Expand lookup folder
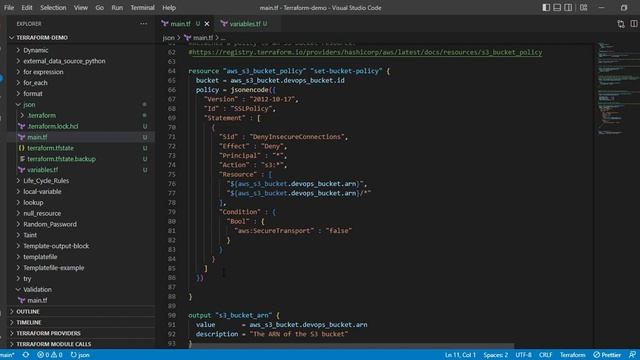This screenshot has width=640, height=360. pyautogui.click(x=82, y=202)
